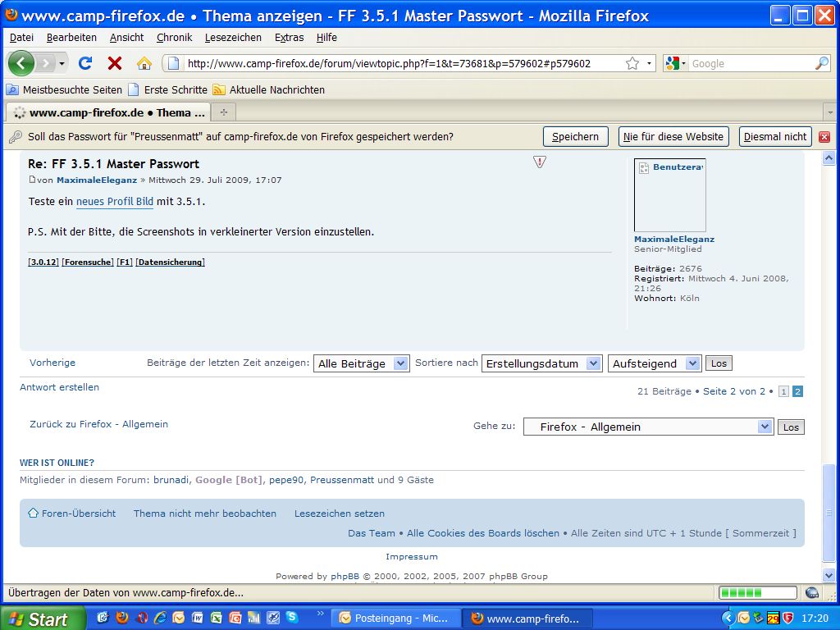Launch Skype from the quick launch bar
The height and width of the screenshot is (630, 840).
click(x=291, y=618)
